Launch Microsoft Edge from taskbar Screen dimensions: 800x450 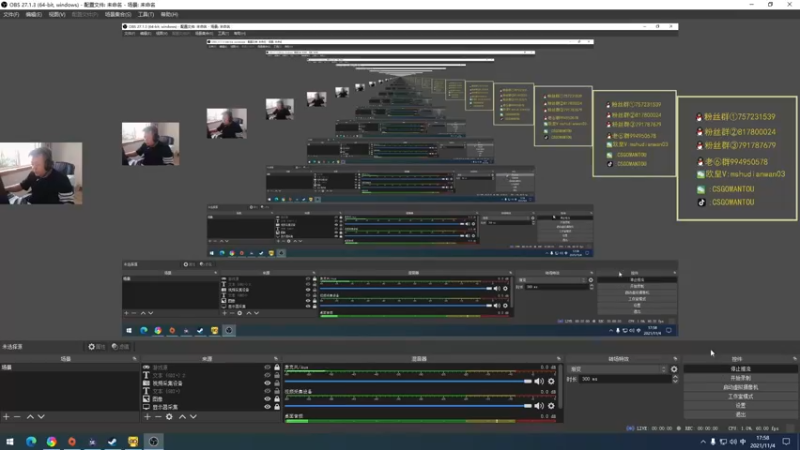(31, 441)
